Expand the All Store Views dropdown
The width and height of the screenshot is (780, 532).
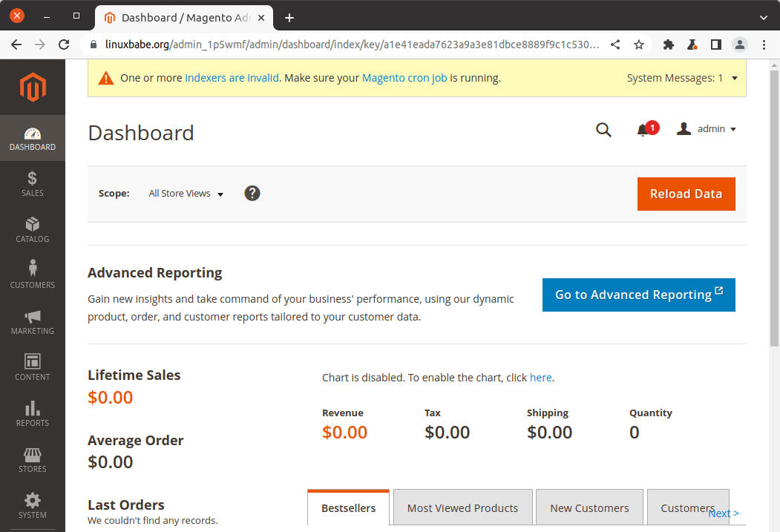[186, 194]
